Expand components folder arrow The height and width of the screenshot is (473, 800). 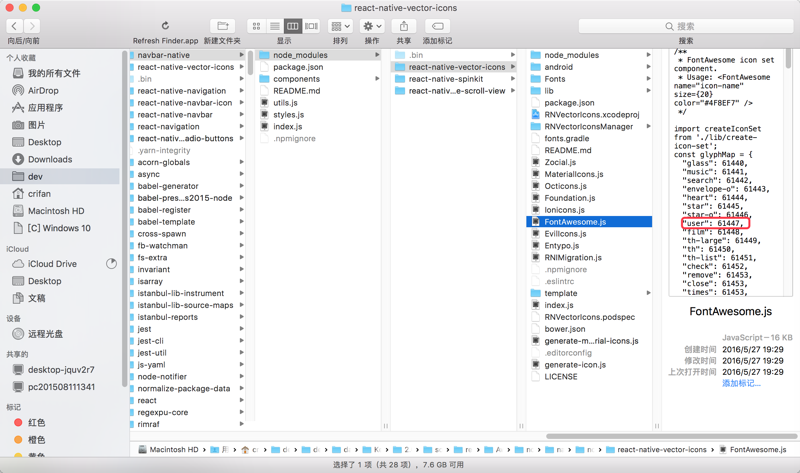click(377, 79)
